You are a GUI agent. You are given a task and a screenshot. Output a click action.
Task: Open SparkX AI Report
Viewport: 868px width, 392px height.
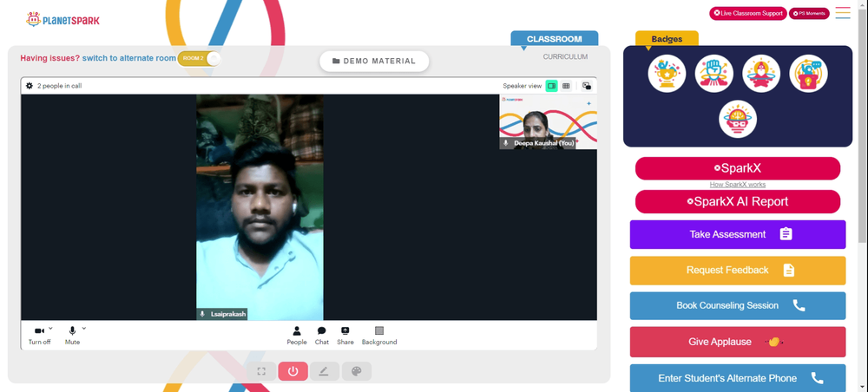point(737,201)
